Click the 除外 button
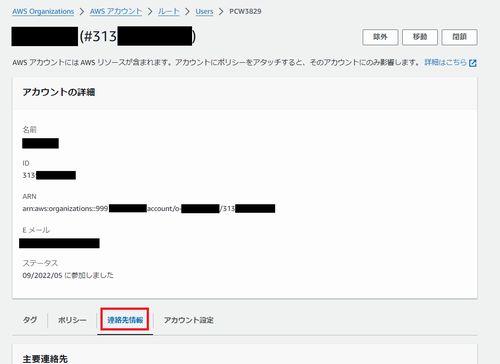Image resolution: width=500 pixels, height=364 pixels. (x=380, y=37)
